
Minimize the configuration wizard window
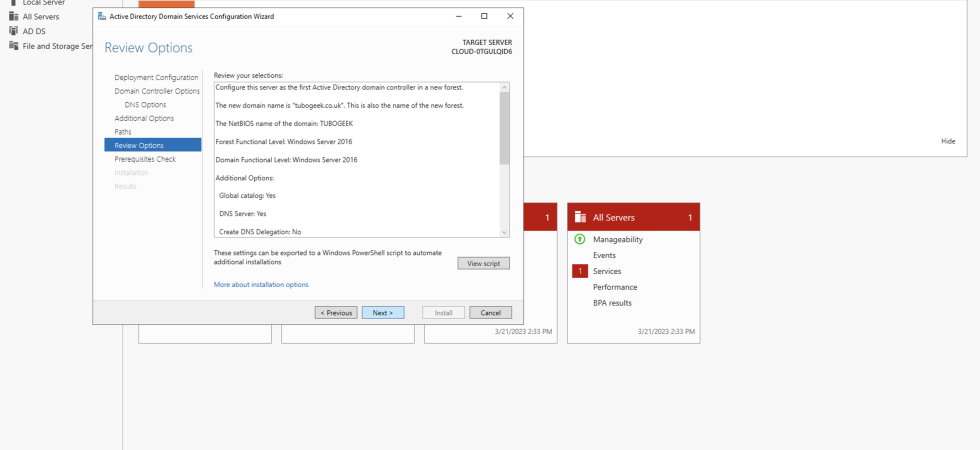tap(458, 16)
